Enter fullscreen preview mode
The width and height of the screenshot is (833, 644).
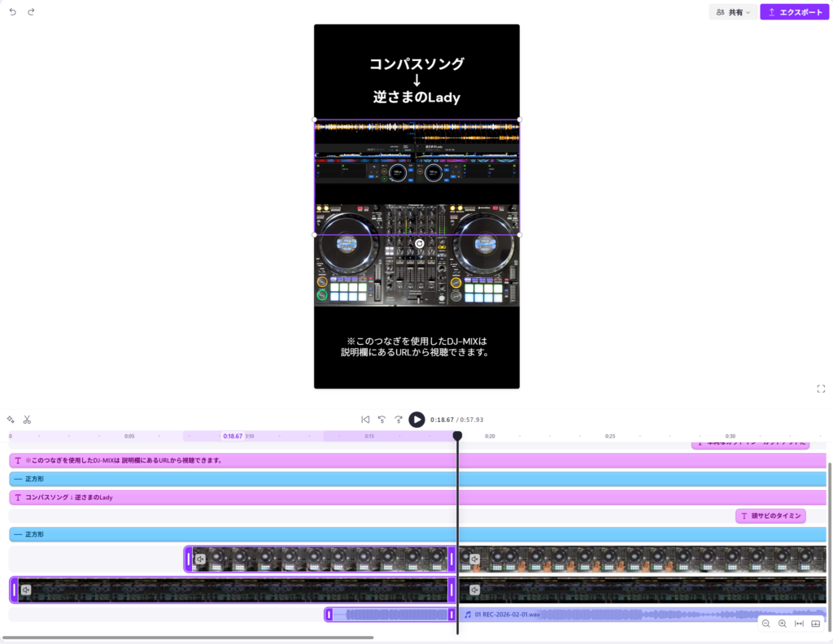pos(821,389)
